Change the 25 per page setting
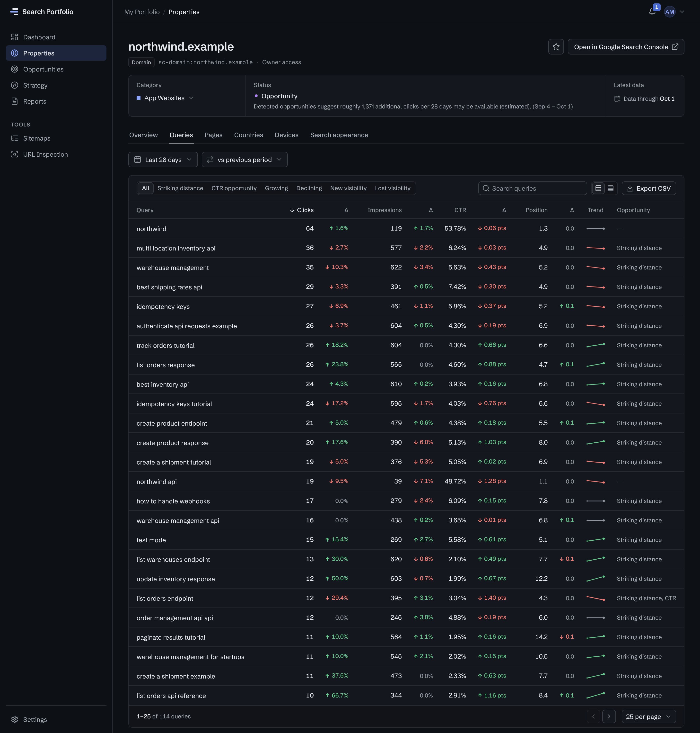The image size is (700, 733). point(648,716)
